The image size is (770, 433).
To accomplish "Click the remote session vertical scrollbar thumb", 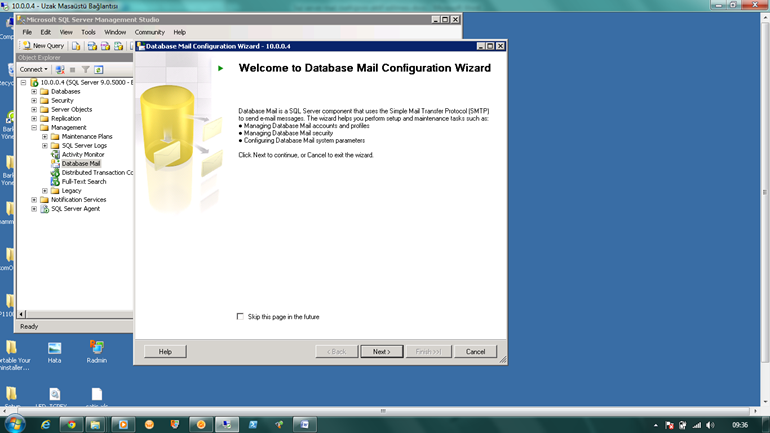I will (765, 192).
